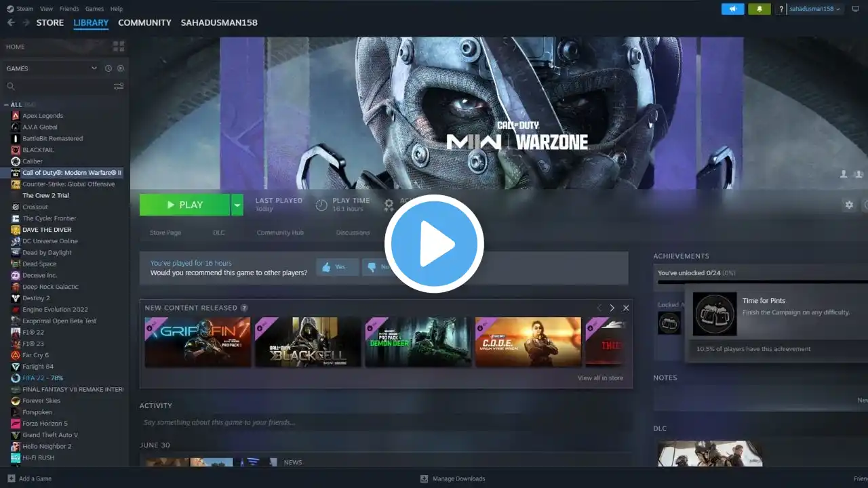Switch library to grid collections view

[119, 46]
